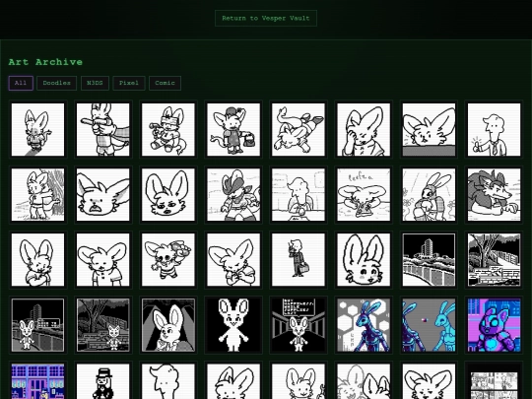
Task: Switch to the N3DS filter
Action: point(95,83)
